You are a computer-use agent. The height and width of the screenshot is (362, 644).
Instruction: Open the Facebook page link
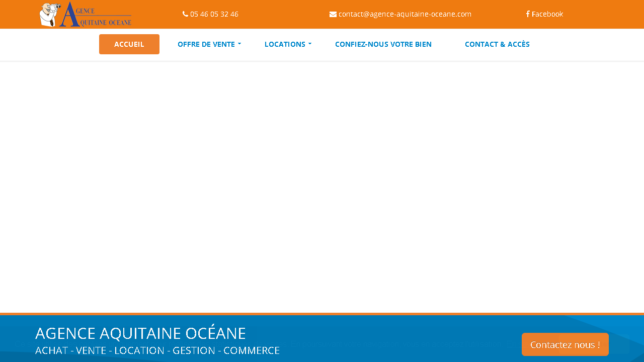(547, 14)
